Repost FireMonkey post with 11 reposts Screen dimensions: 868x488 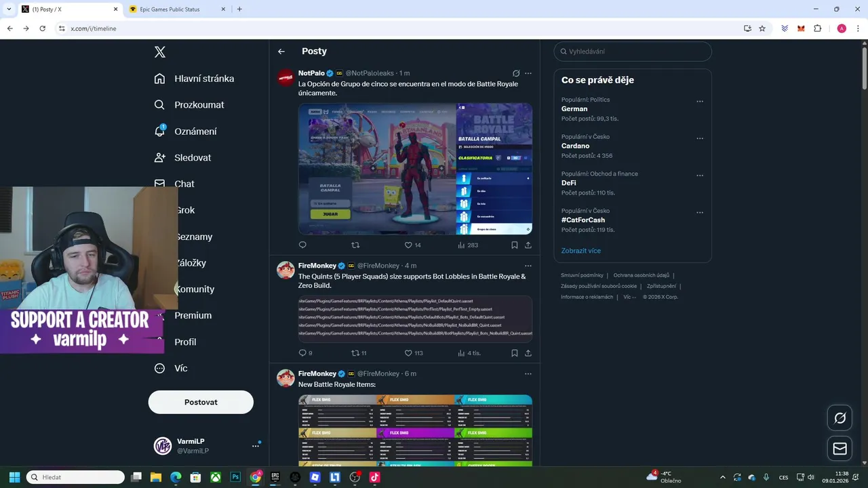(x=359, y=353)
